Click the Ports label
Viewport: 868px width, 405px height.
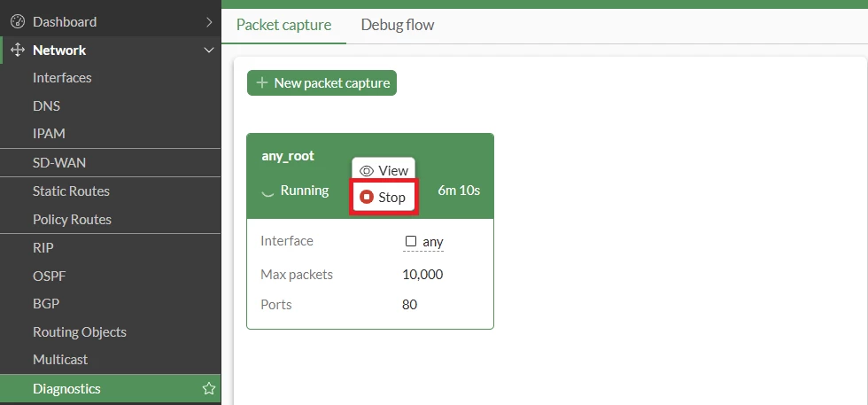(276, 305)
